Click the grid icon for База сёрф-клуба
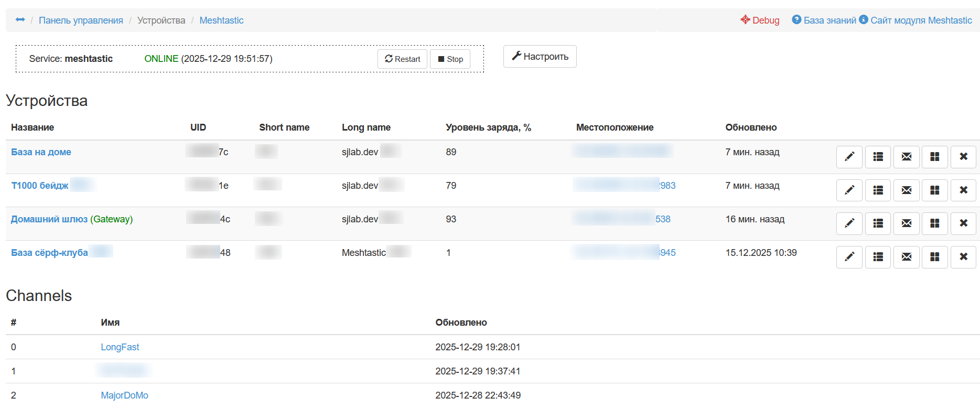This screenshot has height=408, width=980. click(934, 257)
